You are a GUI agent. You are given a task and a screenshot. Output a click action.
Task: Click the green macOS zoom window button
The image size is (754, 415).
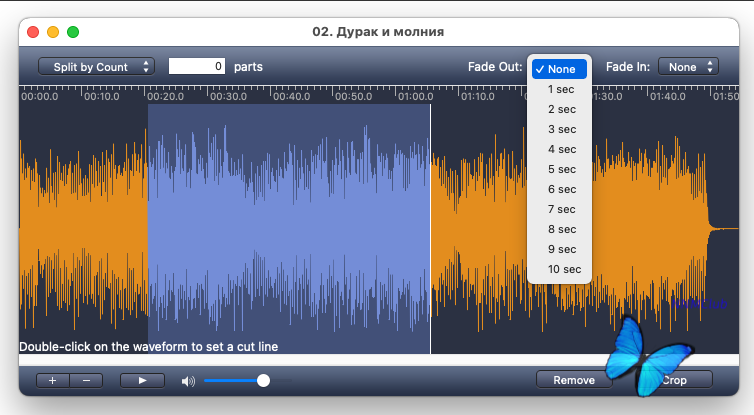point(73,32)
